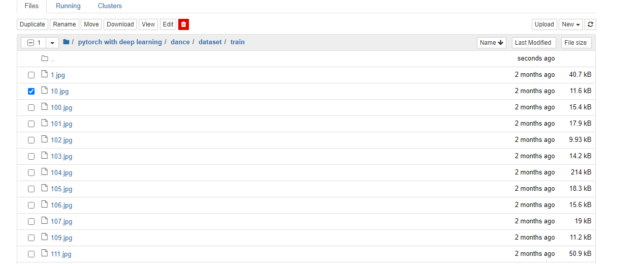Click the root folder icon in breadcrumb

[66, 42]
